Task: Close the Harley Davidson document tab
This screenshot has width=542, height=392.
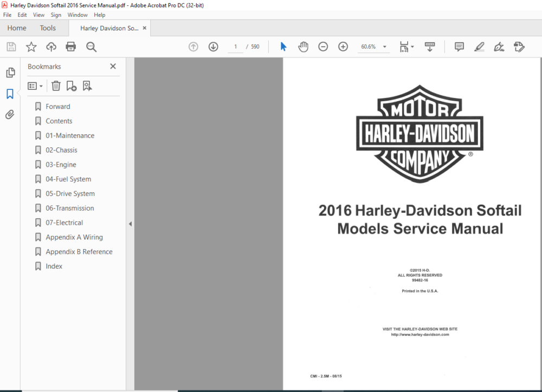Action: pyautogui.click(x=145, y=28)
